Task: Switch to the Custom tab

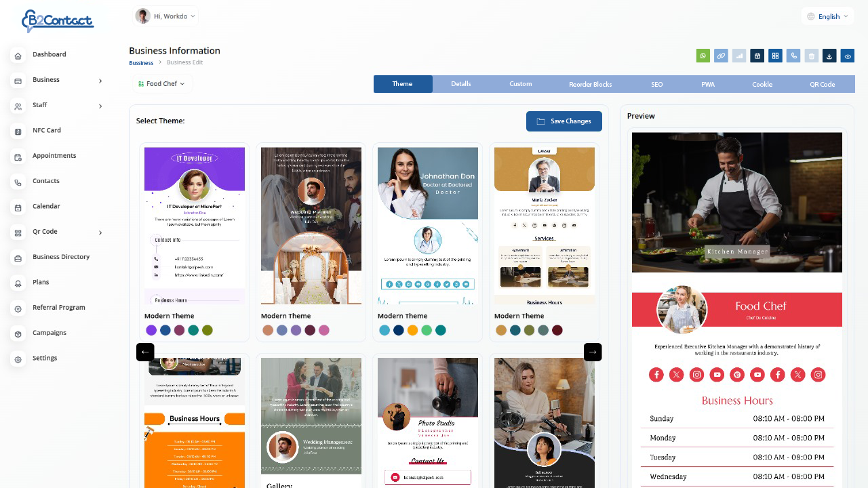Action: click(x=521, y=84)
